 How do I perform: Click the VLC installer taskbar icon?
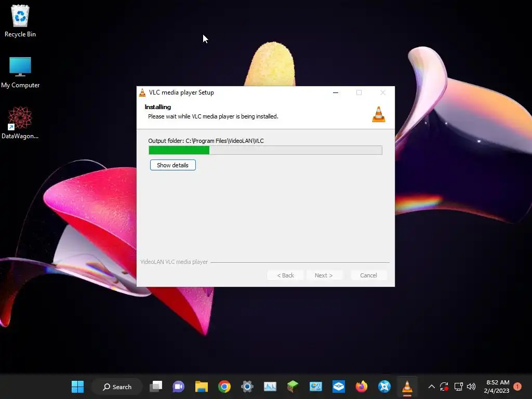[x=407, y=387]
